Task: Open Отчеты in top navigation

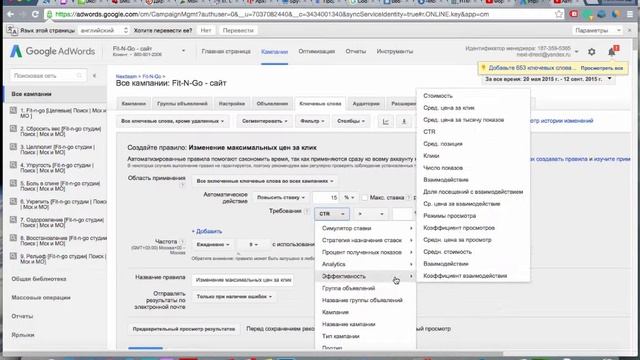Action: coord(356,52)
